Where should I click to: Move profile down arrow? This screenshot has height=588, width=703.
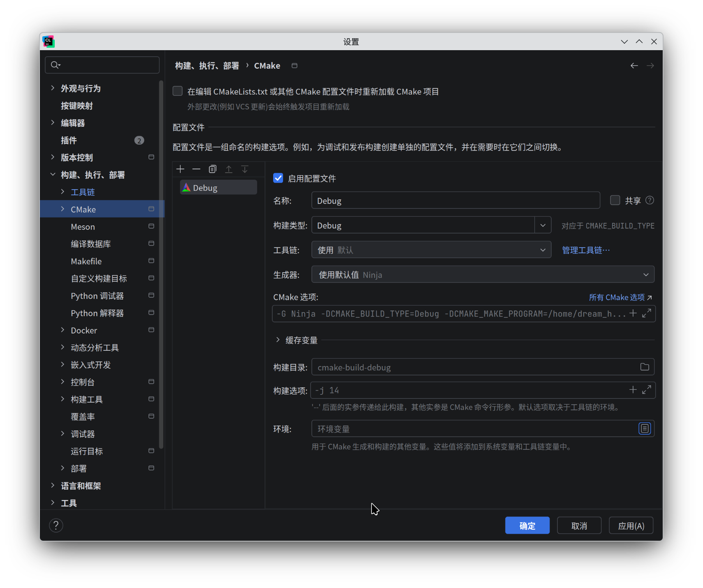[245, 169]
